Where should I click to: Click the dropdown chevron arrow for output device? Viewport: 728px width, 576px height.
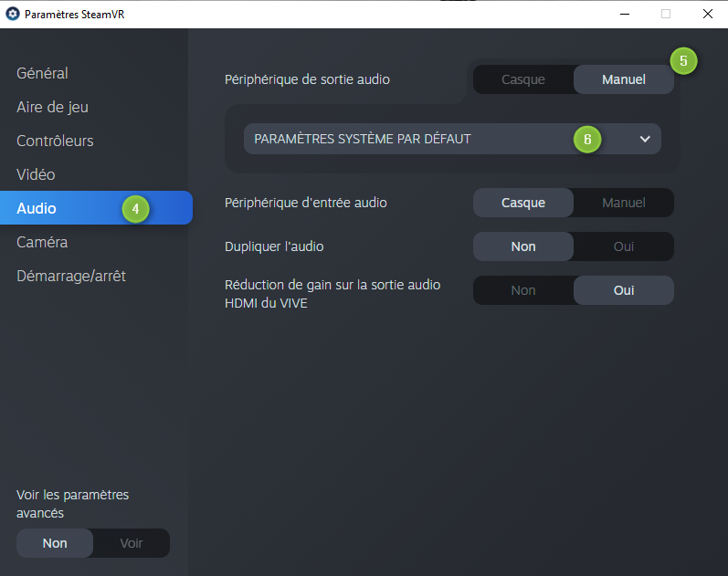[x=645, y=139]
